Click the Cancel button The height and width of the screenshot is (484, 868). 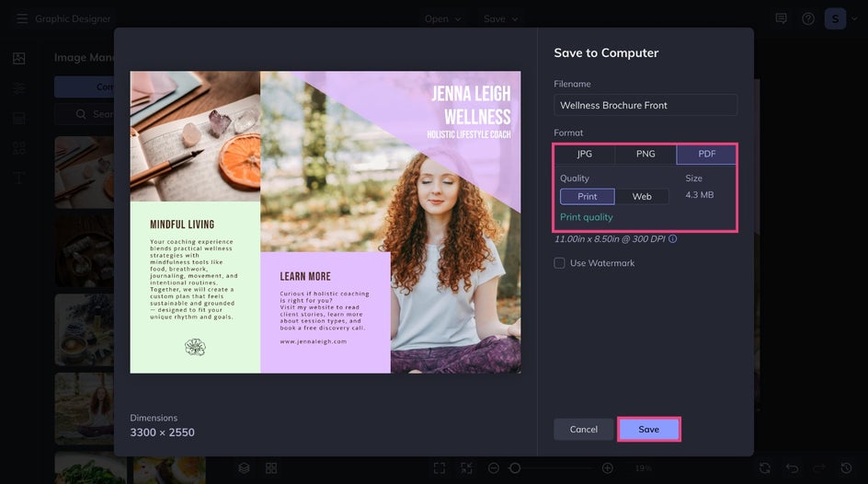[584, 429]
